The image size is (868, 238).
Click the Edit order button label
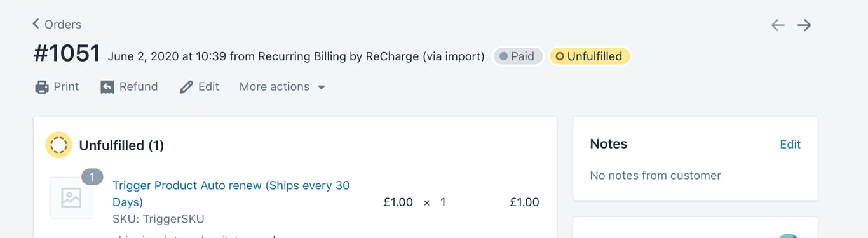pyautogui.click(x=208, y=87)
